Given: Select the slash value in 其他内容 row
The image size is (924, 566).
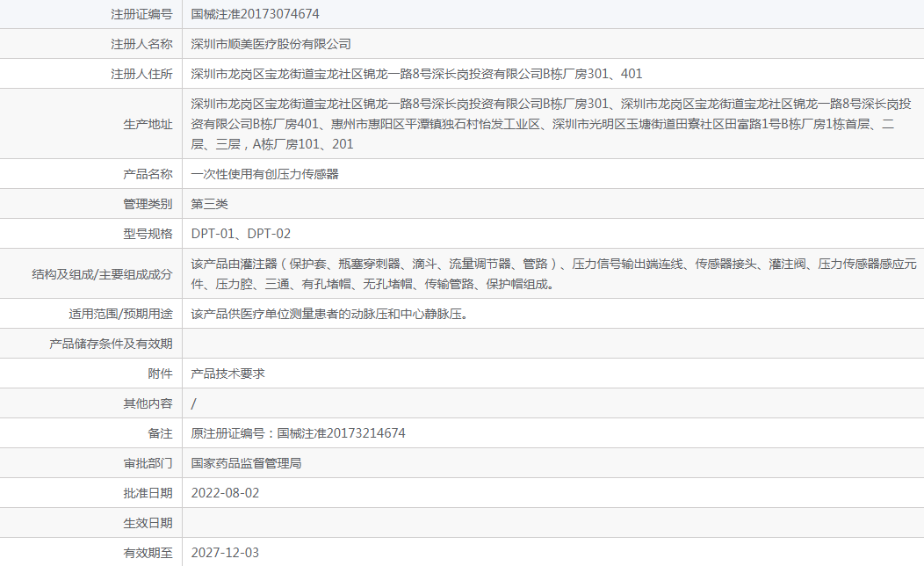Looking at the screenshot, I should 194,404.
